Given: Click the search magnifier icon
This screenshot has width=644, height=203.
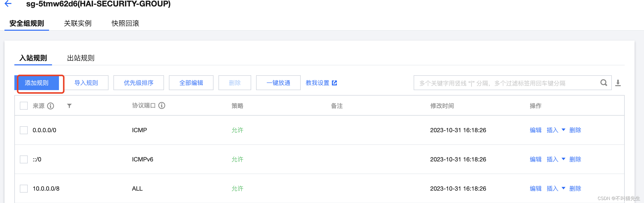Looking at the screenshot, I should [603, 83].
